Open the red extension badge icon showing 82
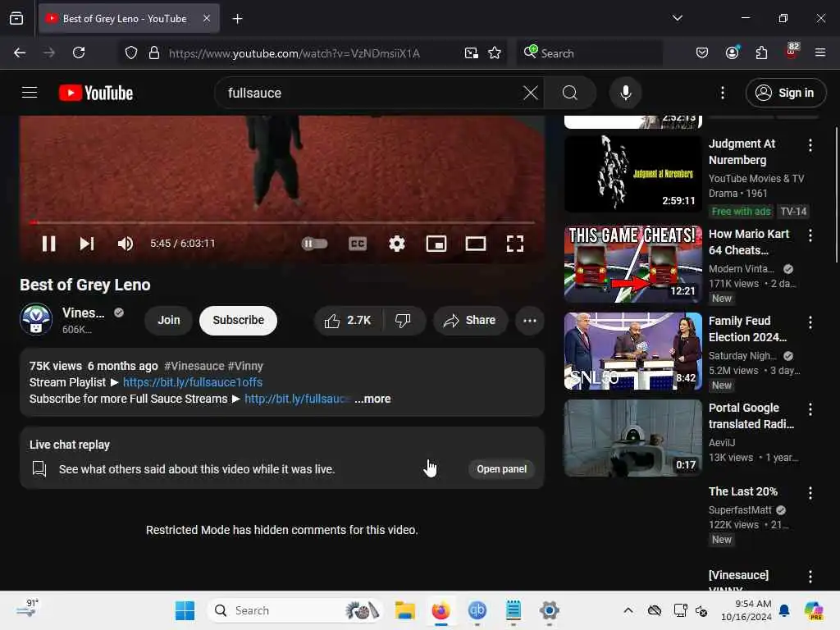 coord(792,52)
